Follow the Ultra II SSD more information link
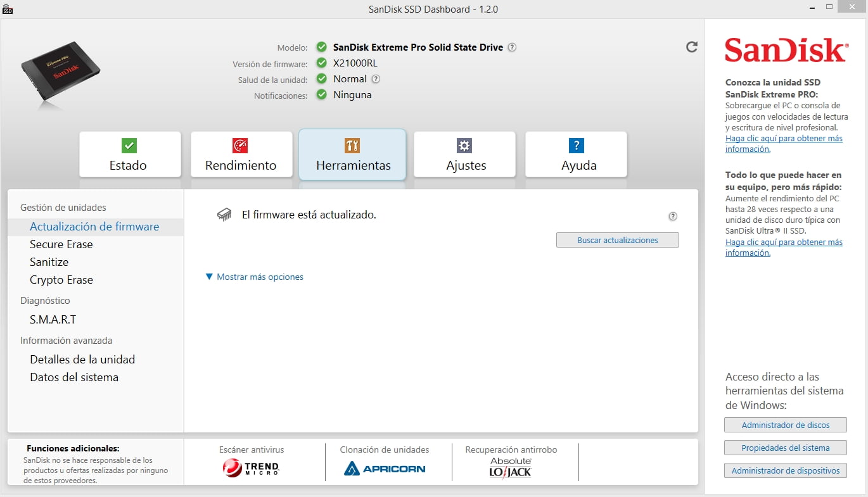 (784, 248)
